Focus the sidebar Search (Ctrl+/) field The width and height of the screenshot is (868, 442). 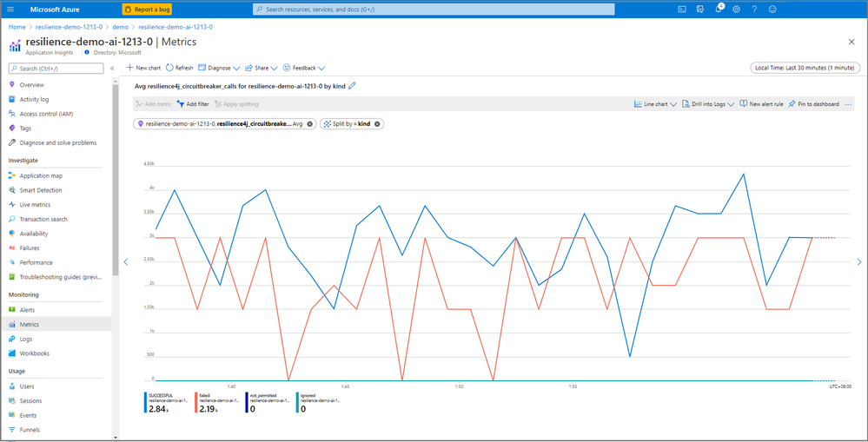tap(56, 69)
